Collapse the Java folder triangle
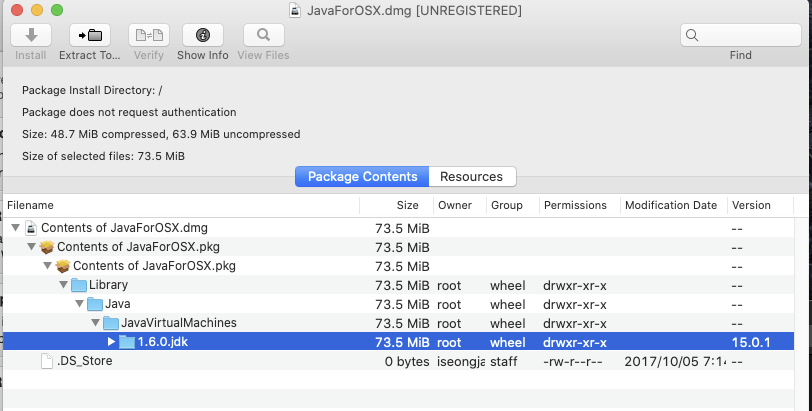812x411 pixels. [x=79, y=304]
